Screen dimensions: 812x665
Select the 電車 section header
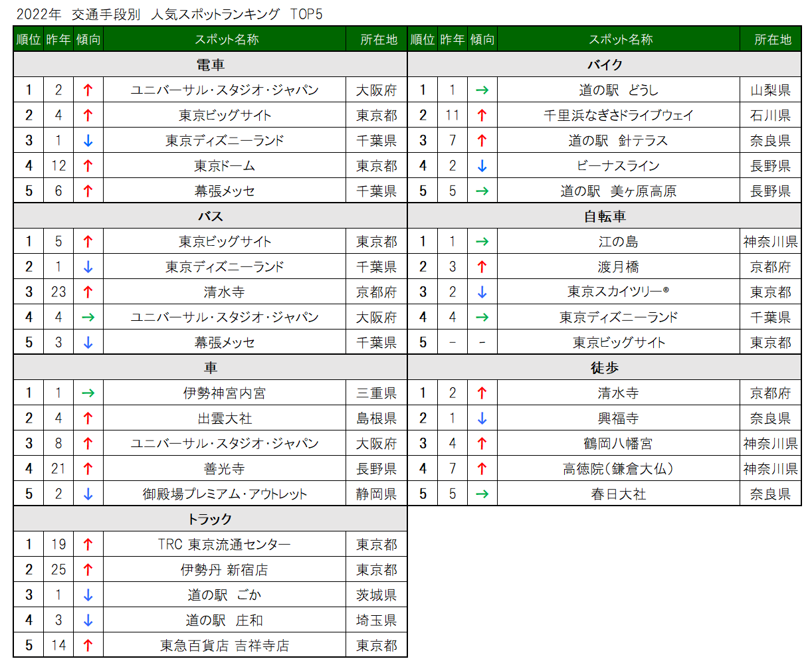[210, 65]
